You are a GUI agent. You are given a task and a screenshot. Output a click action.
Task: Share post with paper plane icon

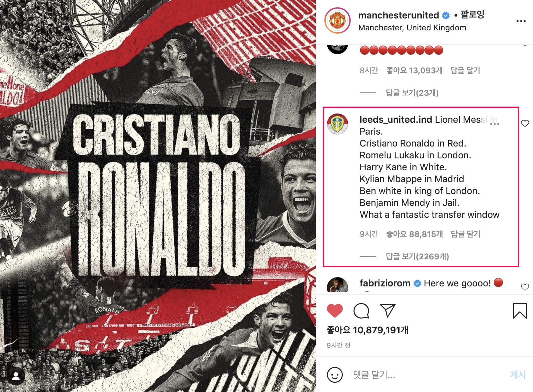(388, 310)
